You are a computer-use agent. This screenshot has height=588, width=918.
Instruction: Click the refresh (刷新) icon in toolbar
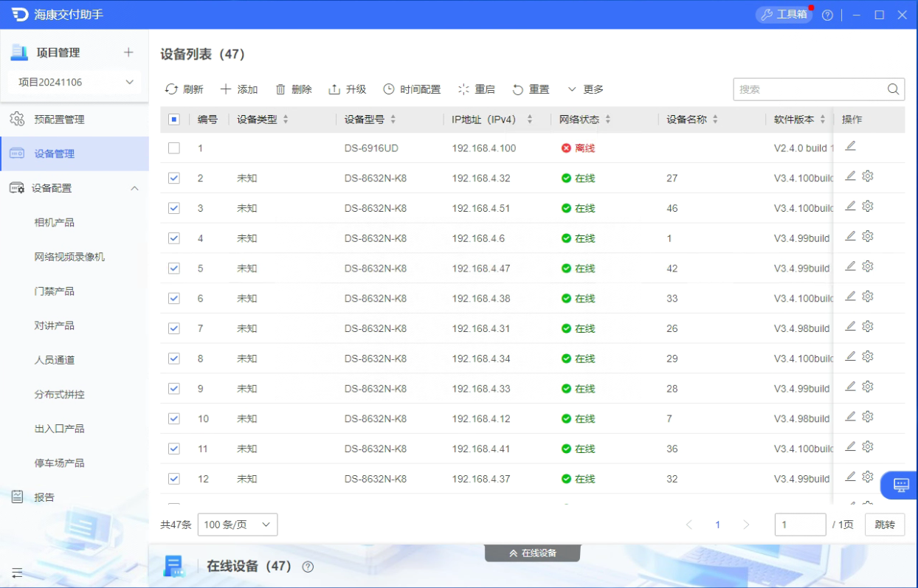tap(172, 89)
